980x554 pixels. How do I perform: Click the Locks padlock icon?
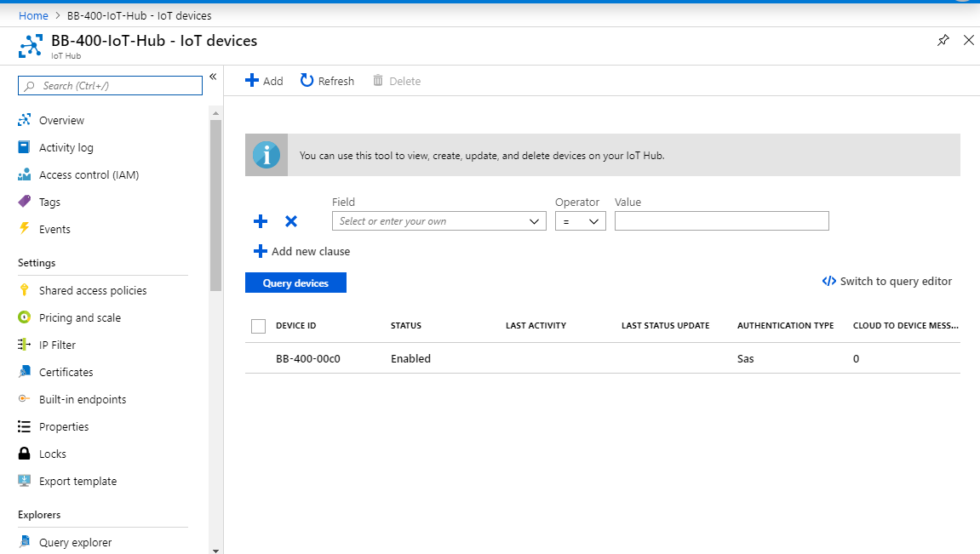(x=25, y=454)
